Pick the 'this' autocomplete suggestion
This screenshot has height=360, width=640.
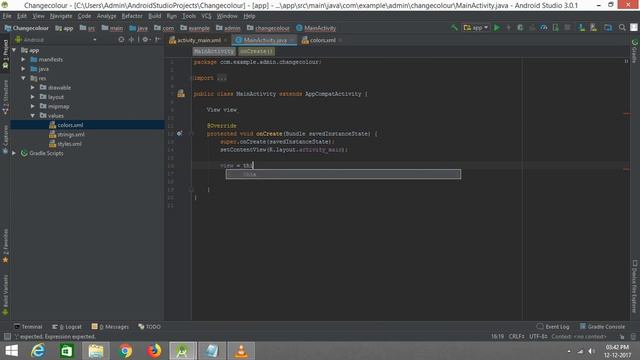(343, 174)
